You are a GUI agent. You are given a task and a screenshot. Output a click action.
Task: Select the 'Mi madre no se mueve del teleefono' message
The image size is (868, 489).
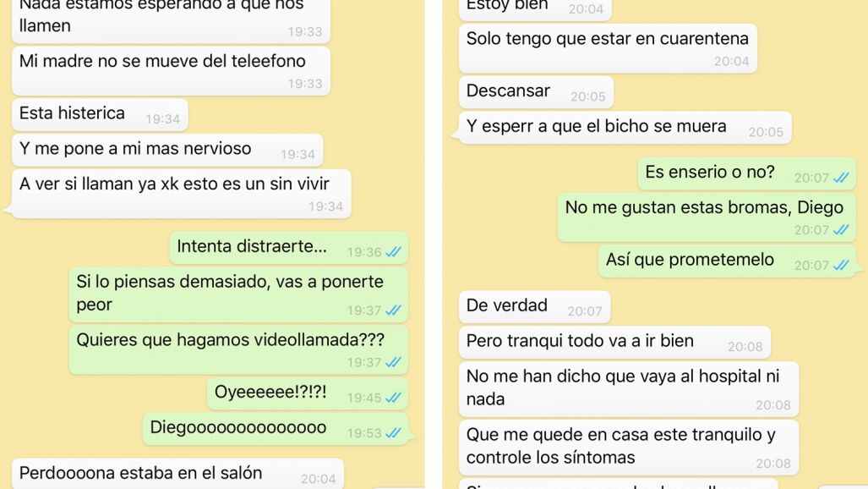(171, 71)
